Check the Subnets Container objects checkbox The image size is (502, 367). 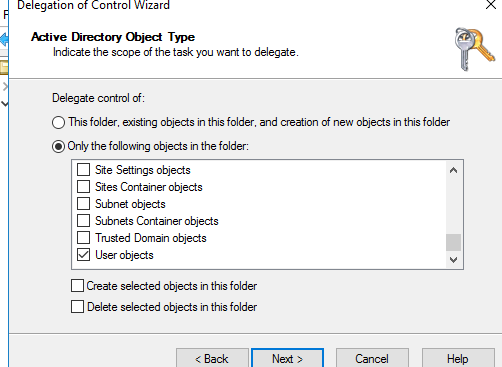click(x=83, y=220)
